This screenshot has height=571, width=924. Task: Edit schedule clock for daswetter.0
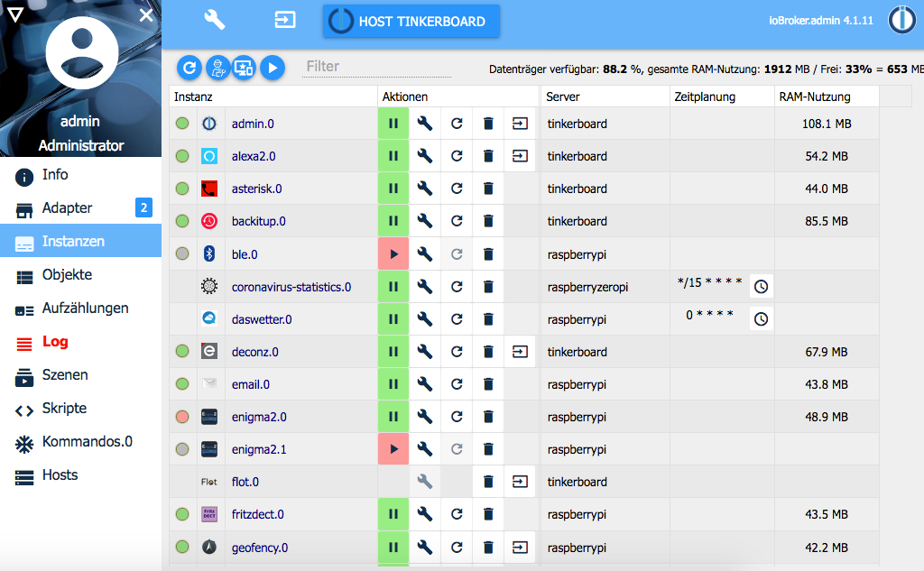pos(761,319)
